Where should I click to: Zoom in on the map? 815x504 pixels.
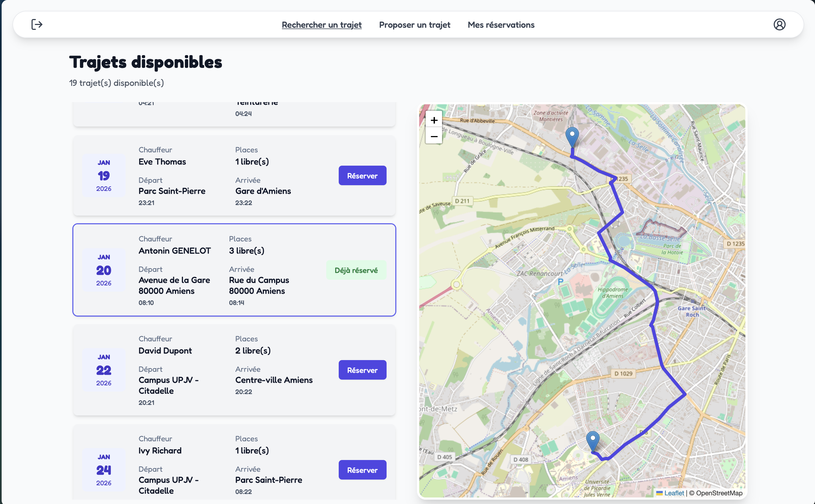(x=434, y=120)
